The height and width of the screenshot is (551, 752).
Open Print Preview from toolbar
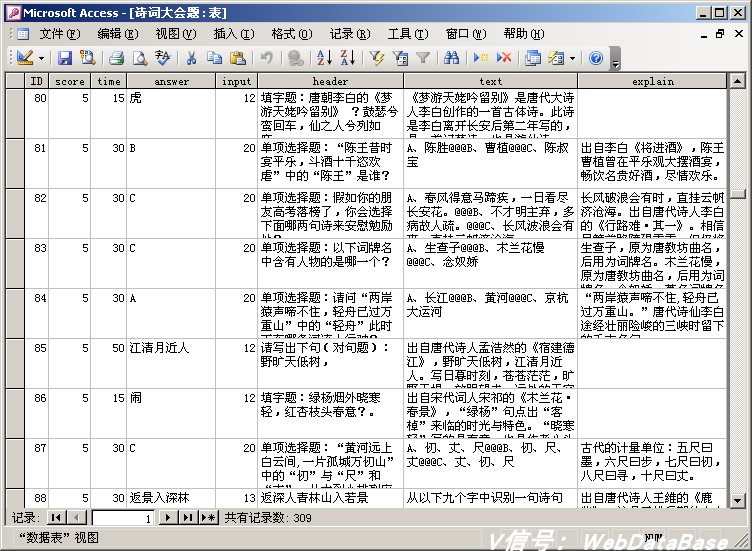tap(140, 58)
